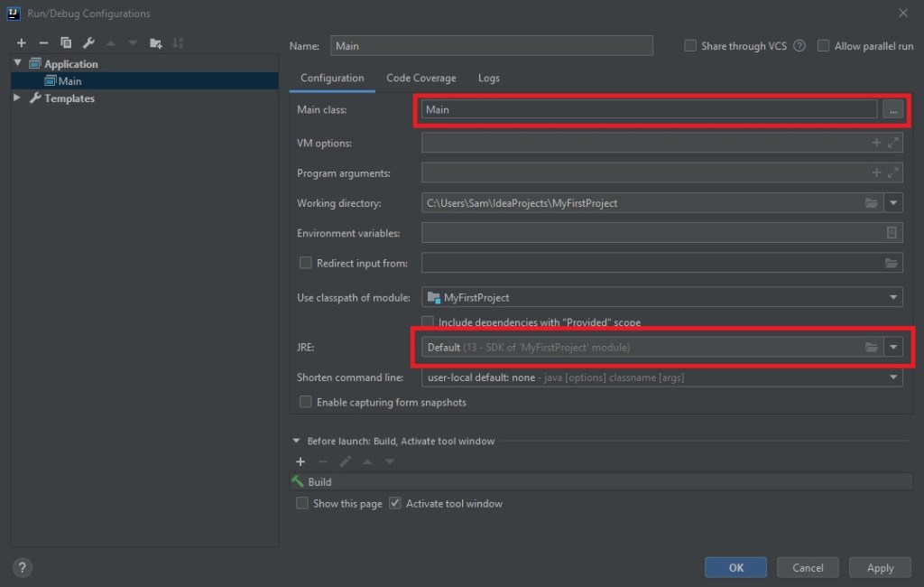Click the Apply button
The height and width of the screenshot is (587, 924).
pos(880,567)
